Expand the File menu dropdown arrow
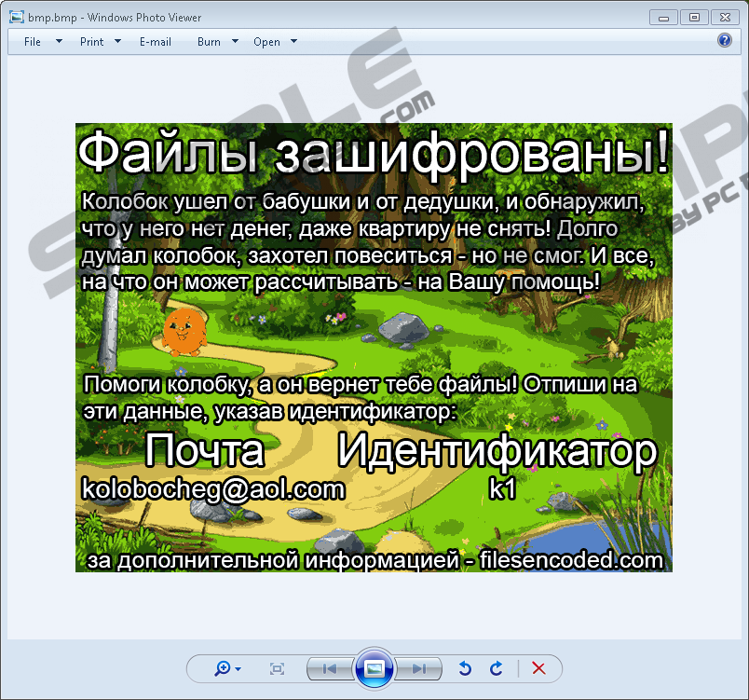Viewport: 749px width, 700px height. click(x=59, y=42)
